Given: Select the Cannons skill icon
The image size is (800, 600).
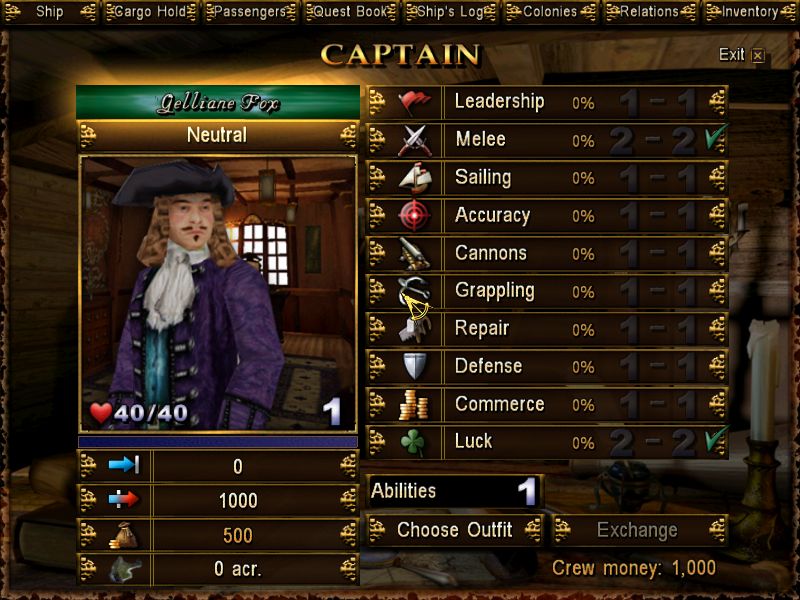Looking at the screenshot, I should click(414, 254).
